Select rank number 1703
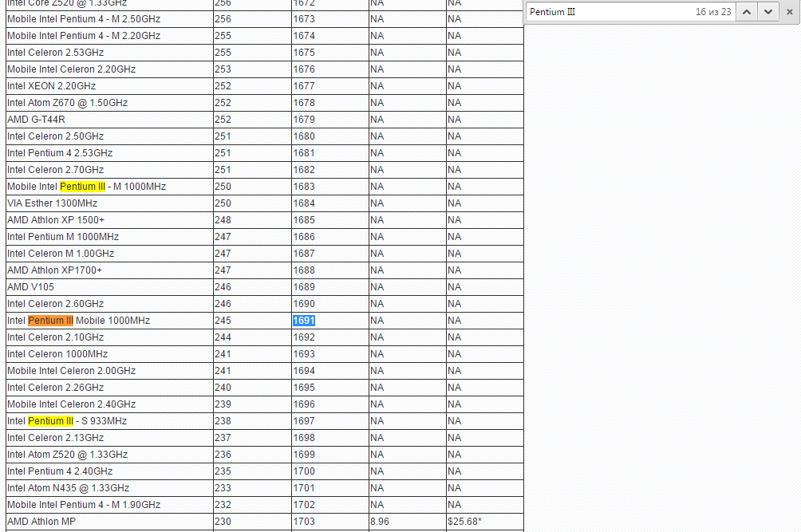The image size is (801, 532). click(x=330, y=522)
